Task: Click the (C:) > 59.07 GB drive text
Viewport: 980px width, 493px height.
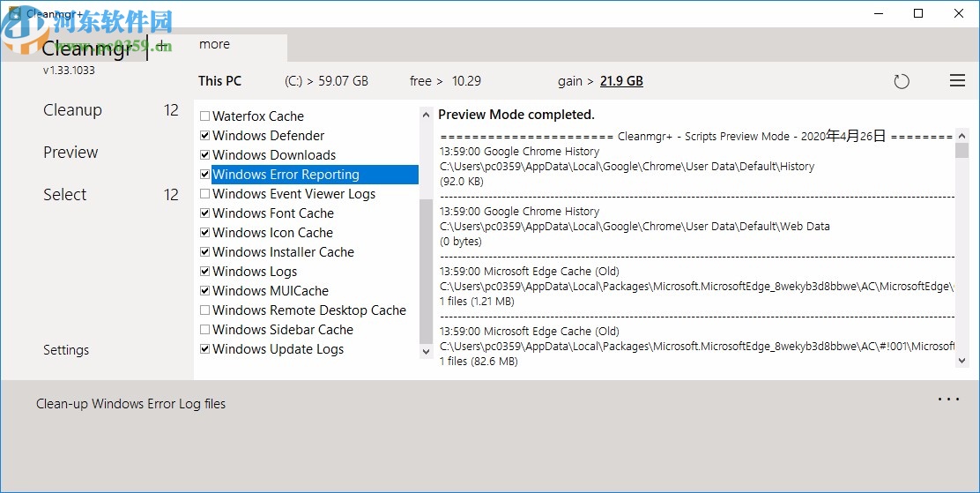Action: (326, 81)
